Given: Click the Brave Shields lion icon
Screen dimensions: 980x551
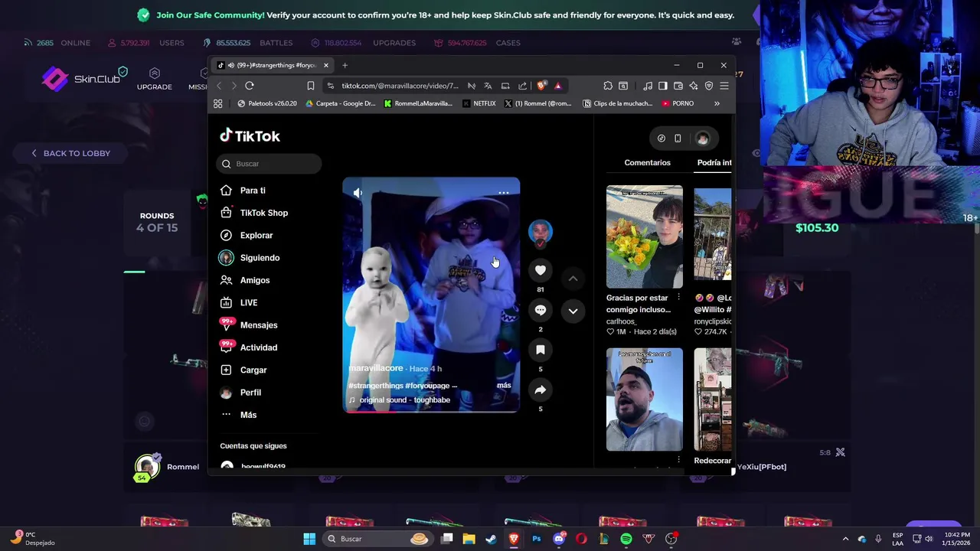Looking at the screenshot, I should click(541, 86).
